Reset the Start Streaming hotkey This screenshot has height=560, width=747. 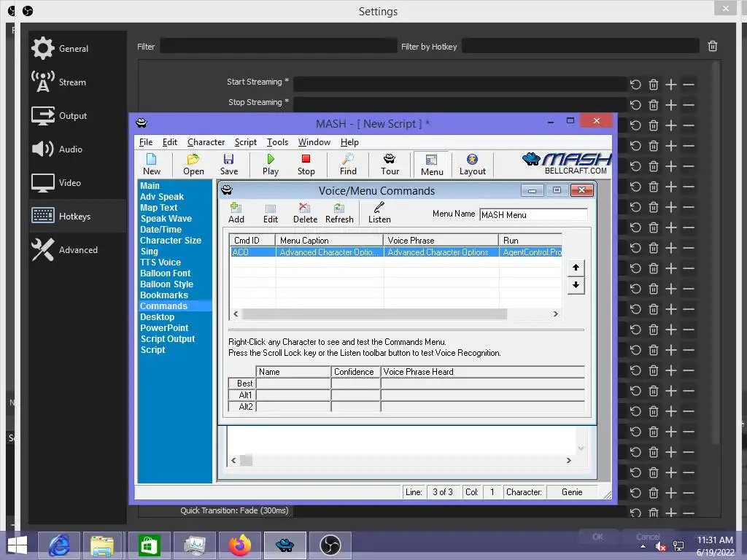tap(635, 85)
